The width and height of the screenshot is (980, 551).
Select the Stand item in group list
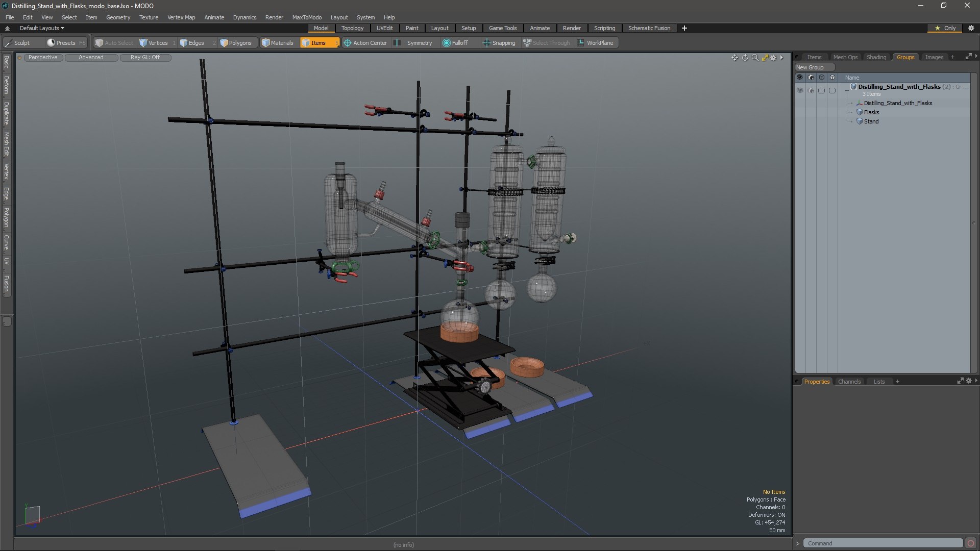click(871, 121)
